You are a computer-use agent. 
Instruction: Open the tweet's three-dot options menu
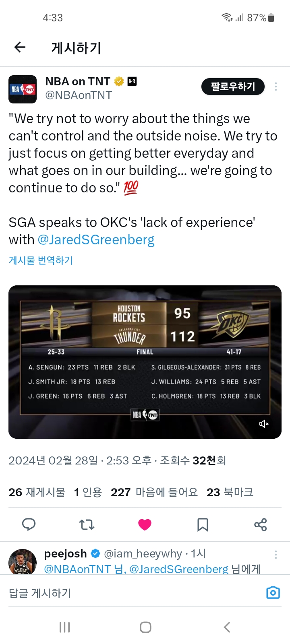276,87
